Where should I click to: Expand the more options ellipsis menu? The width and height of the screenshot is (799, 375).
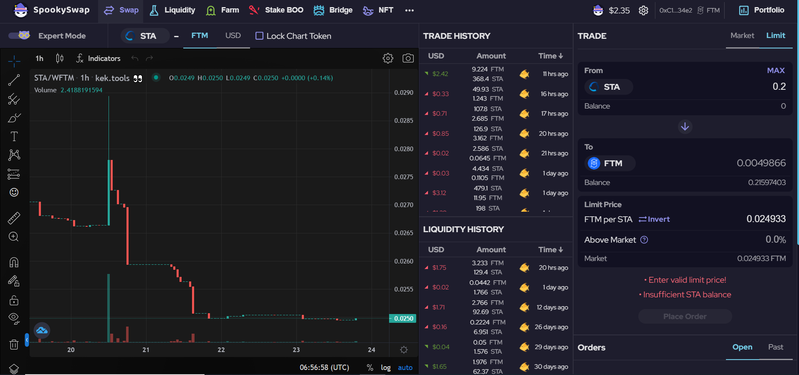(409, 10)
